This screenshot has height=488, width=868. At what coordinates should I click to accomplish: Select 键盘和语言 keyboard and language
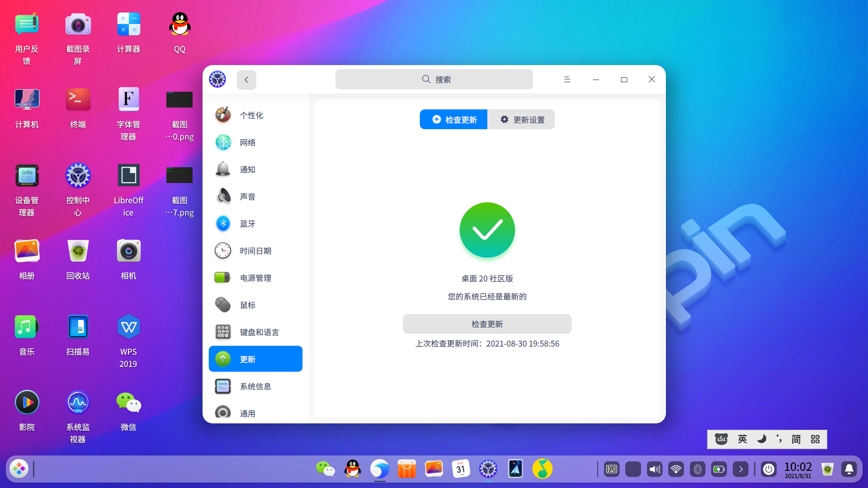coord(259,332)
